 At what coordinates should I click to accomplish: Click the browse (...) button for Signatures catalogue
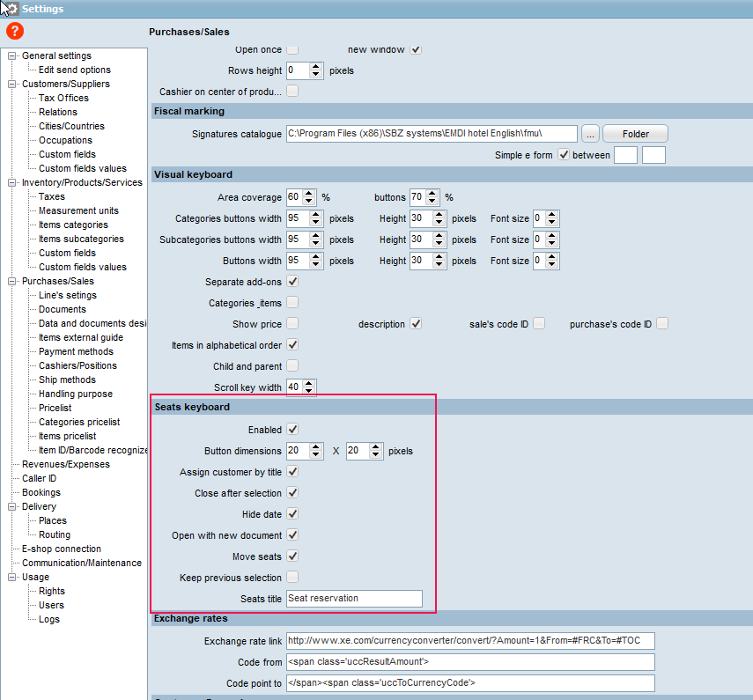tap(590, 134)
